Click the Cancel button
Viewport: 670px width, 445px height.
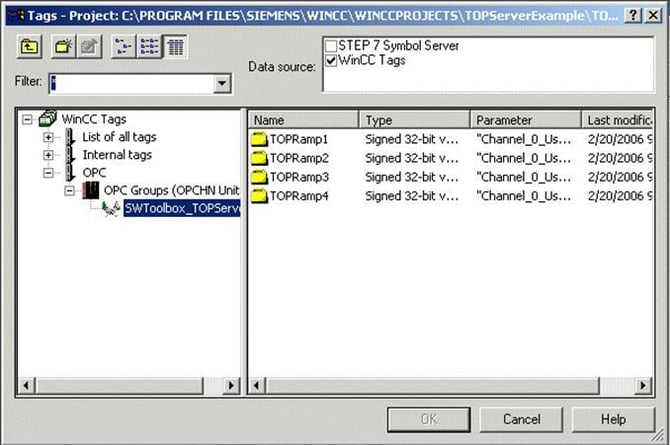click(521, 419)
